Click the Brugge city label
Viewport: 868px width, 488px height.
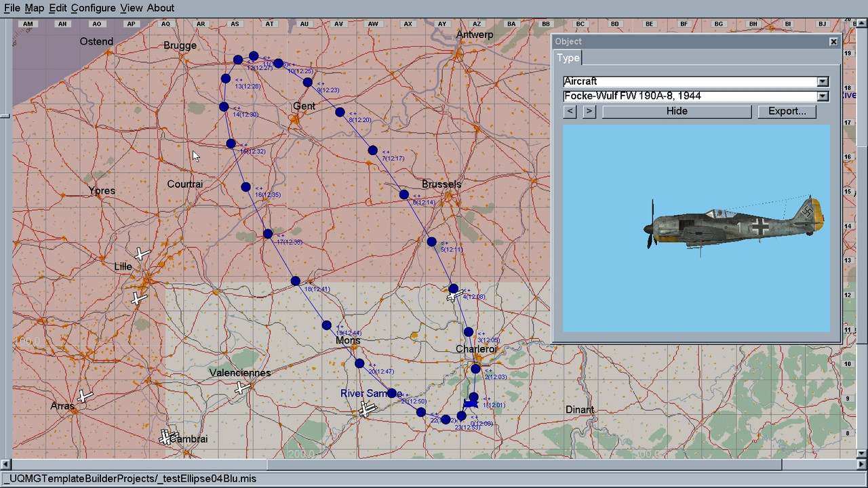(x=180, y=46)
